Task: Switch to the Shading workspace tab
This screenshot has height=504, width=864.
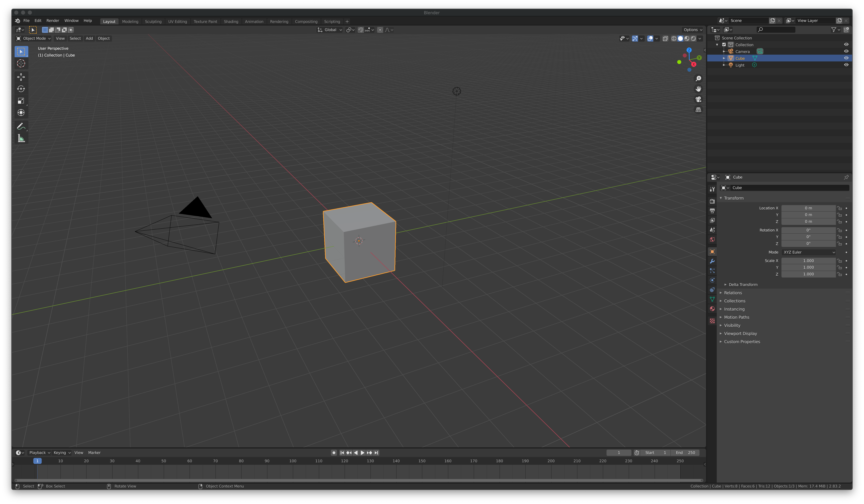Action: pyautogui.click(x=231, y=22)
